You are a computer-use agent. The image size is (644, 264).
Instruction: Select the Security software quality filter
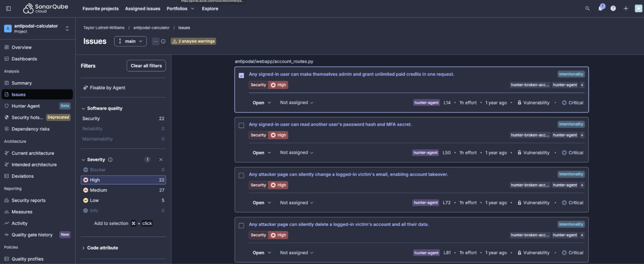click(123, 119)
